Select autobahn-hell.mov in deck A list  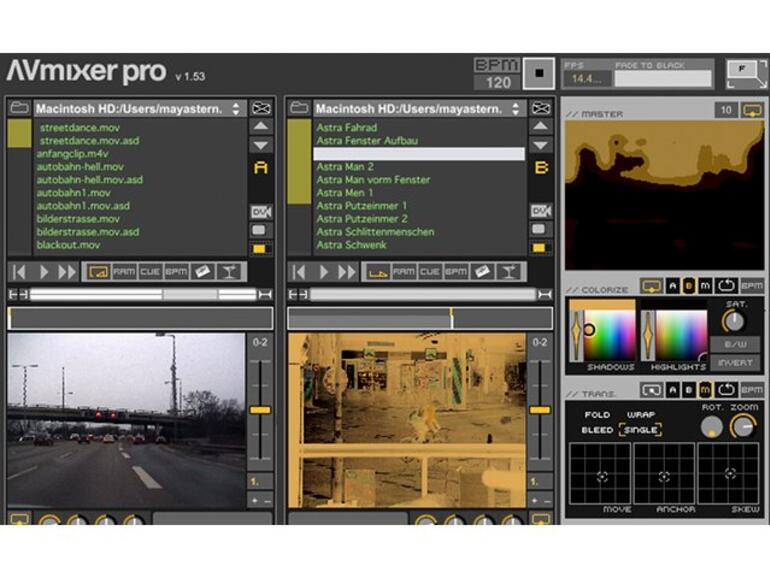(80, 167)
